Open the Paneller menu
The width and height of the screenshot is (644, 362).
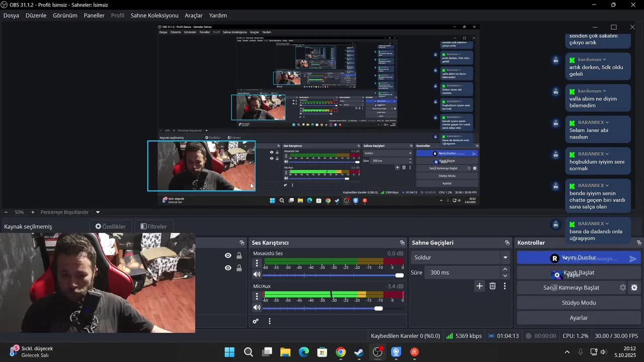click(94, 15)
